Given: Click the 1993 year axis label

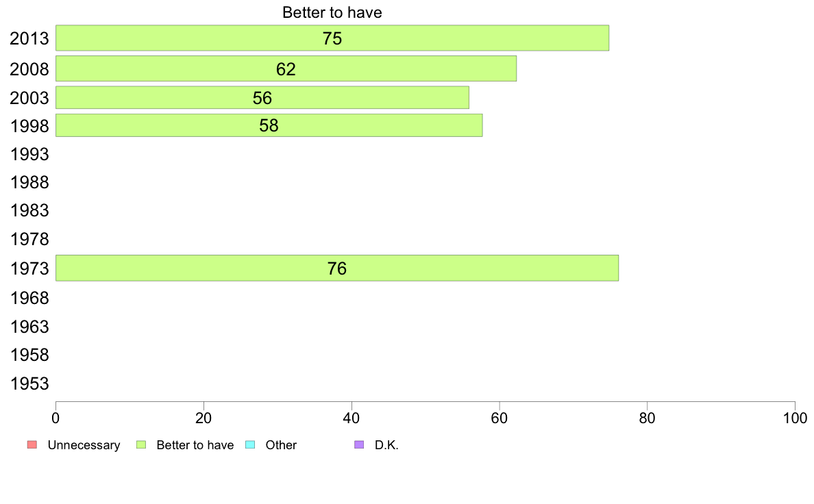Looking at the screenshot, I should point(29,154).
